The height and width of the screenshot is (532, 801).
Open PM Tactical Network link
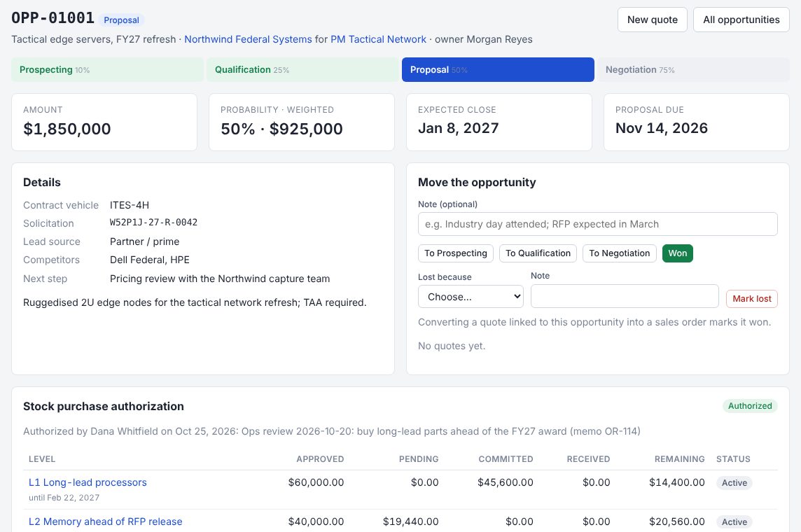(x=378, y=39)
